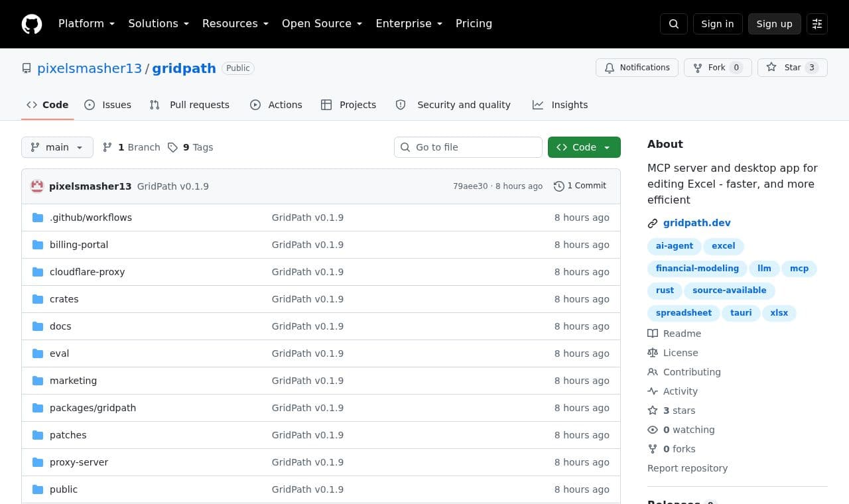Expand the Solutions menu
This screenshot has width=849, height=504.
coord(159,24)
